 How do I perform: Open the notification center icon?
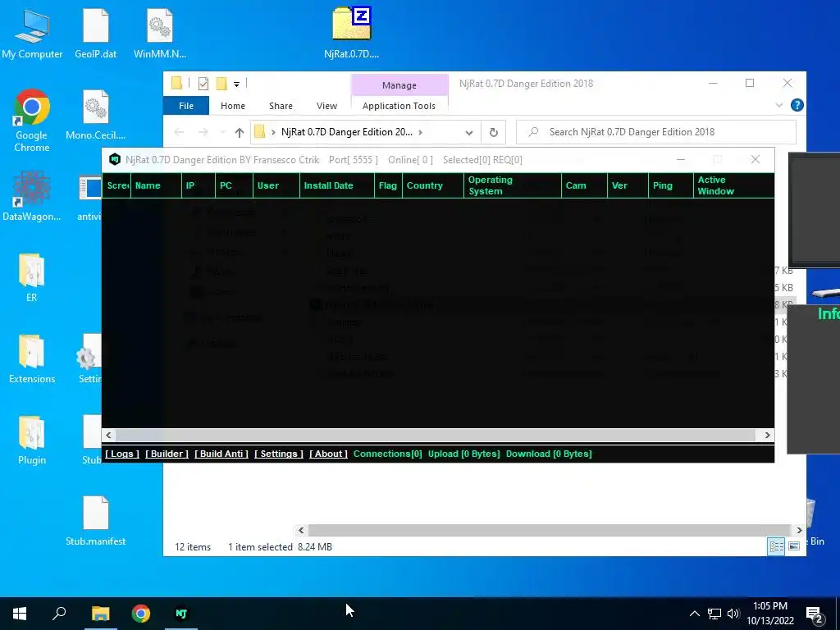(815, 614)
